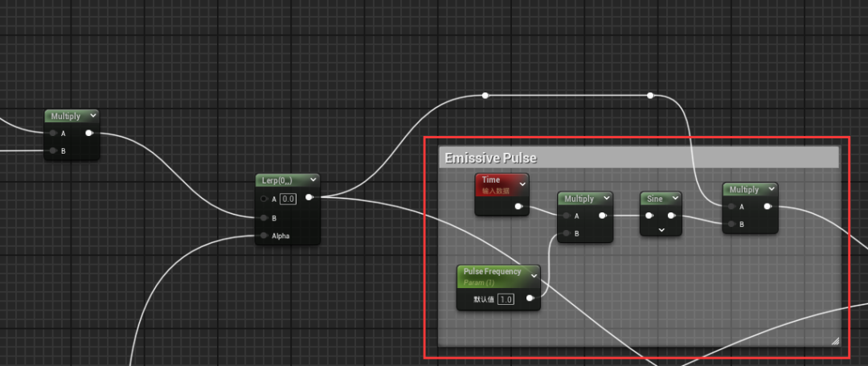Click pin B of Multiply node right of Sine
The image size is (868, 366).
point(731,224)
